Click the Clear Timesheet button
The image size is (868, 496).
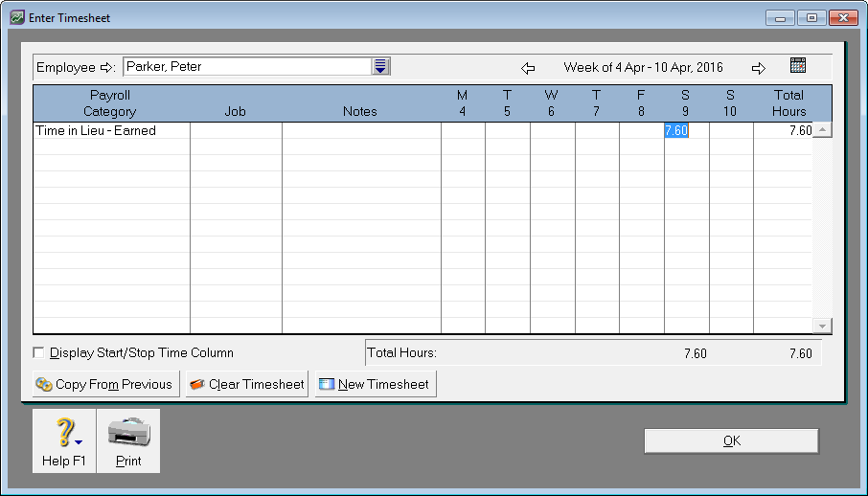(247, 384)
